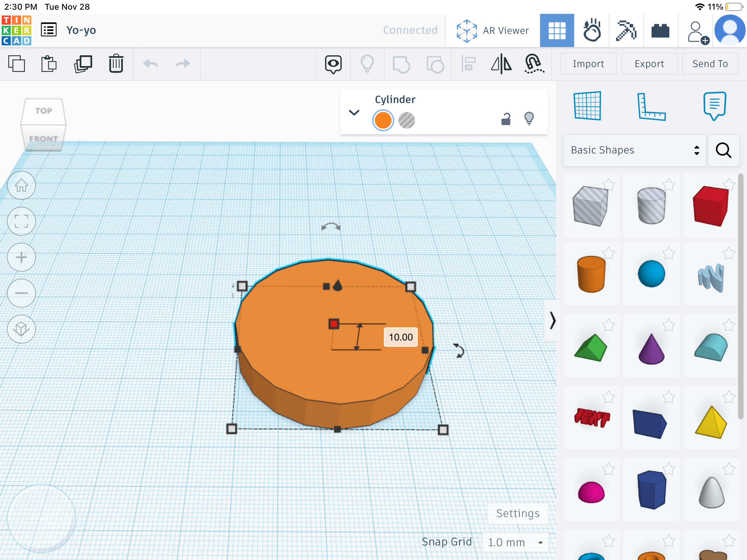The height and width of the screenshot is (560, 747).
Task: Click the Import button
Action: click(588, 64)
